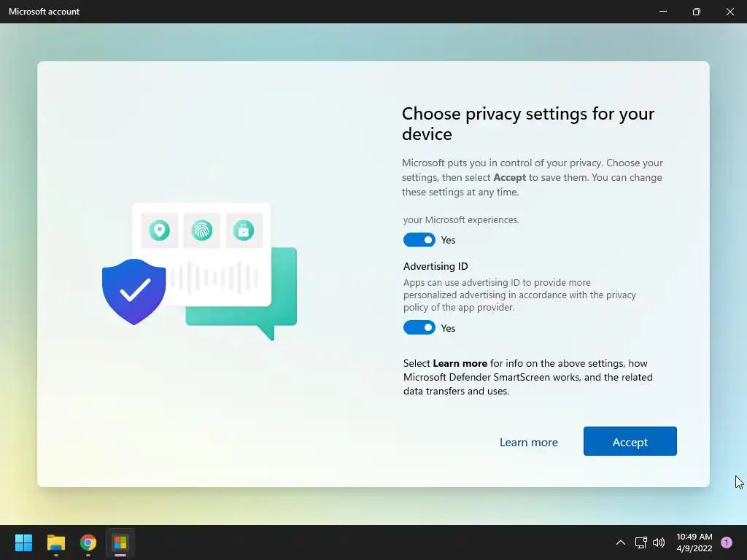The width and height of the screenshot is (747, 560).
Task: Toggle the Microsoft experiences switch off
Action: (419, 239)
